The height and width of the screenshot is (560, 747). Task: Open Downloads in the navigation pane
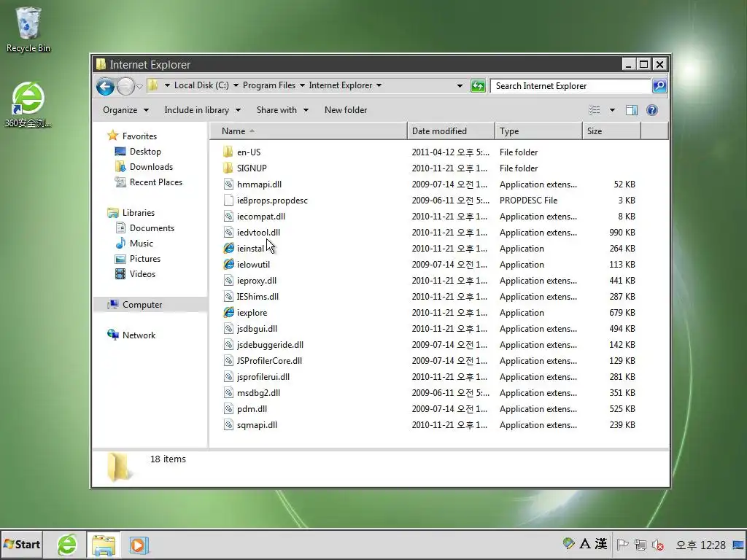[x=151, y=167]
